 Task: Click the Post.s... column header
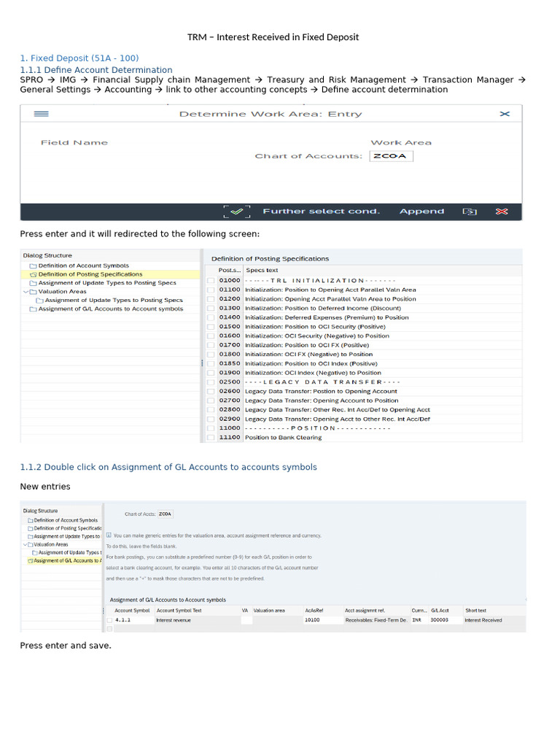(230, 270)
